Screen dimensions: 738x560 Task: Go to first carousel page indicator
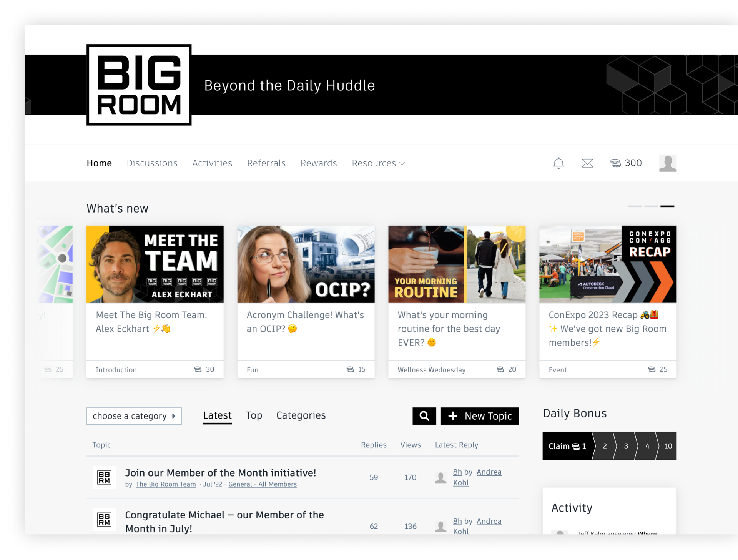pos(635,206)
